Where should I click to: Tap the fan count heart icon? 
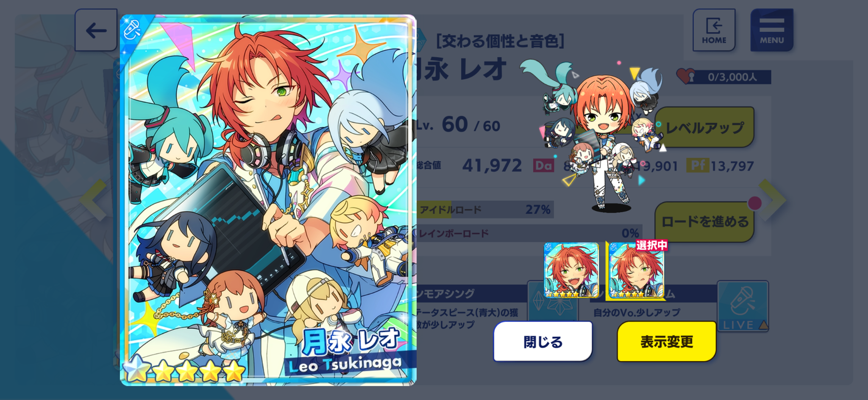[x=685, y=76]
